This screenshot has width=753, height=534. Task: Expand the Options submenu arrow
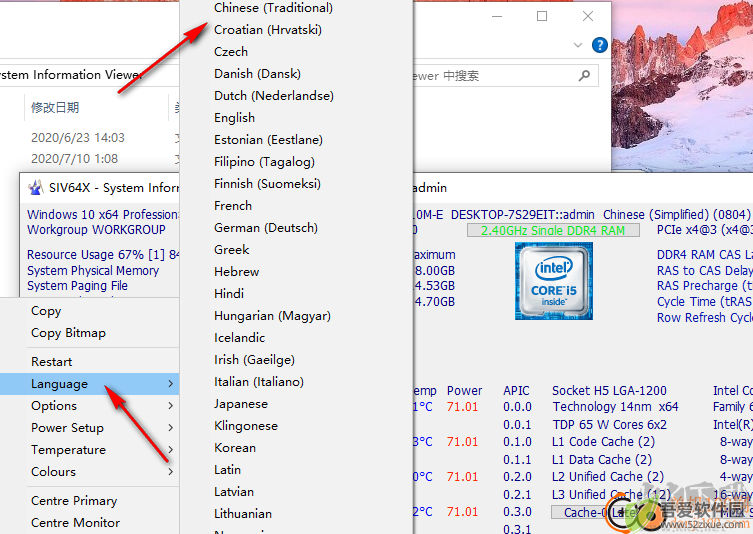click(x=170, y=406)
